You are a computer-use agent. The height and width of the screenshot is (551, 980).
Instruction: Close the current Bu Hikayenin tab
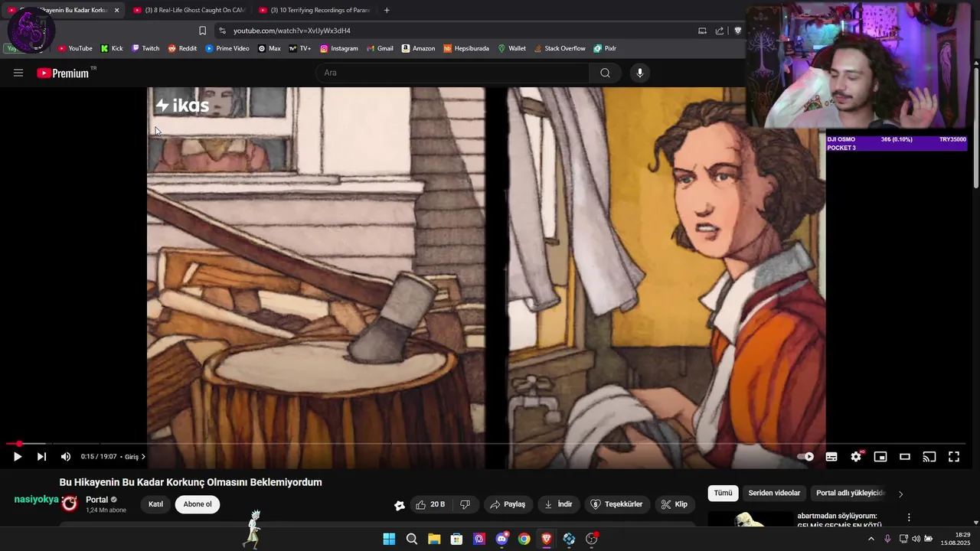coord(117,10)
